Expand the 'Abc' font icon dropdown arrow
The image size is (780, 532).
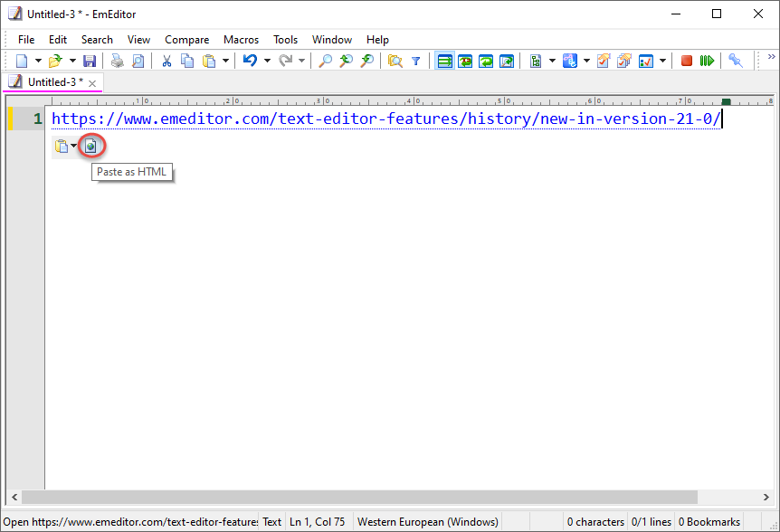(x=587, y=61)
